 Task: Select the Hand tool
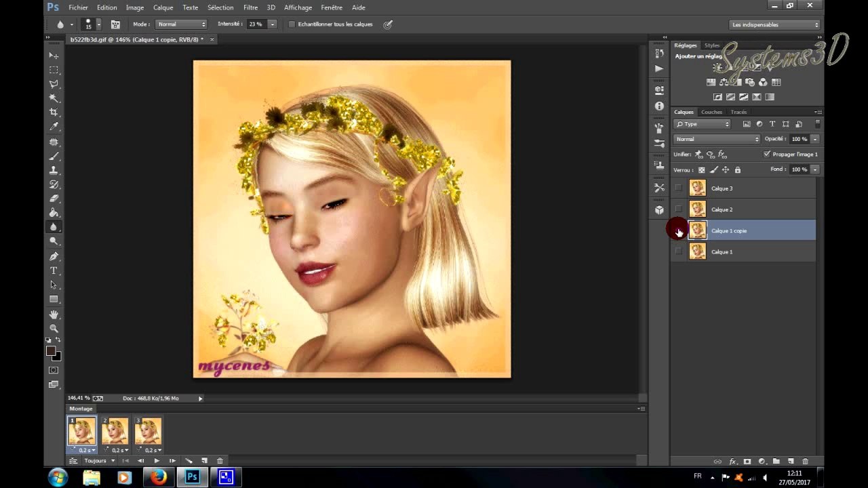pyautogui.click(x=54, y=314)
